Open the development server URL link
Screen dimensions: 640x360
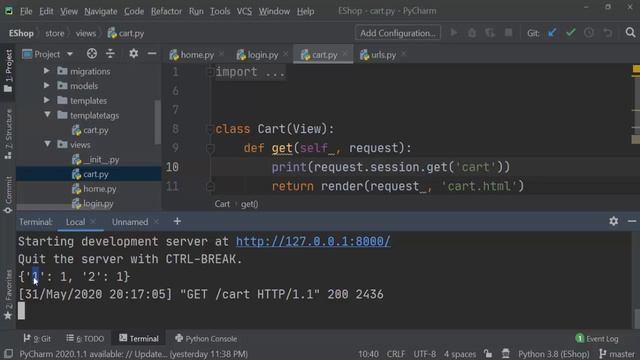(313, 241)
